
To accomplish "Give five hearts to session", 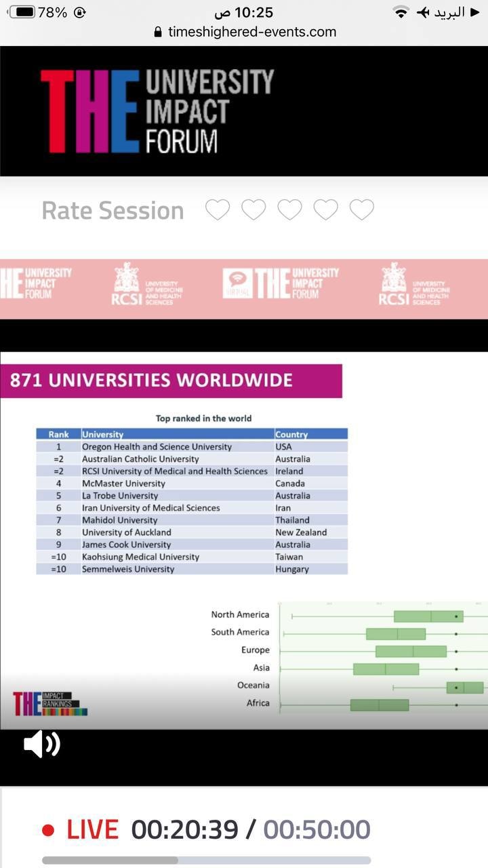I will [x=361, y=210].
